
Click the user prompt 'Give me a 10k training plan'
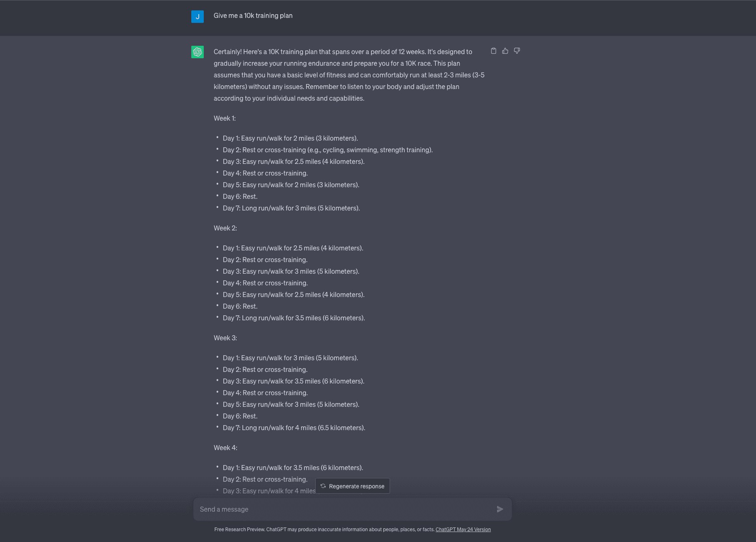pos(253,15)
